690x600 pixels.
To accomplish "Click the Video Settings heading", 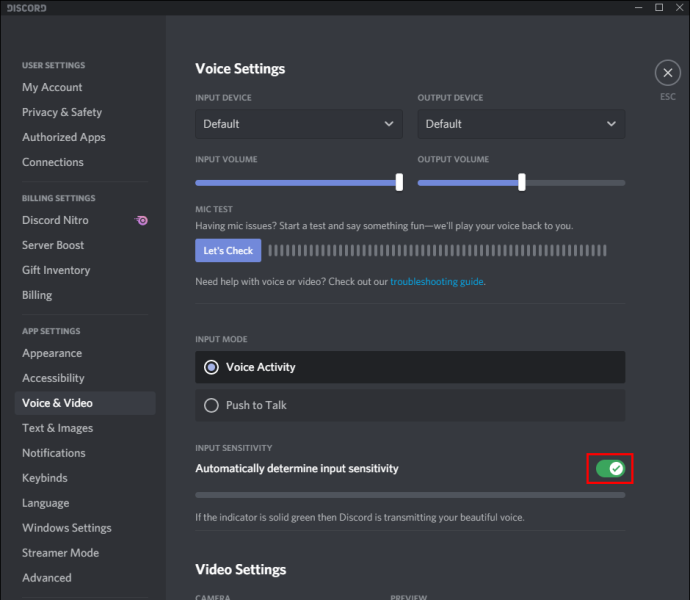I will coord(241,570).
